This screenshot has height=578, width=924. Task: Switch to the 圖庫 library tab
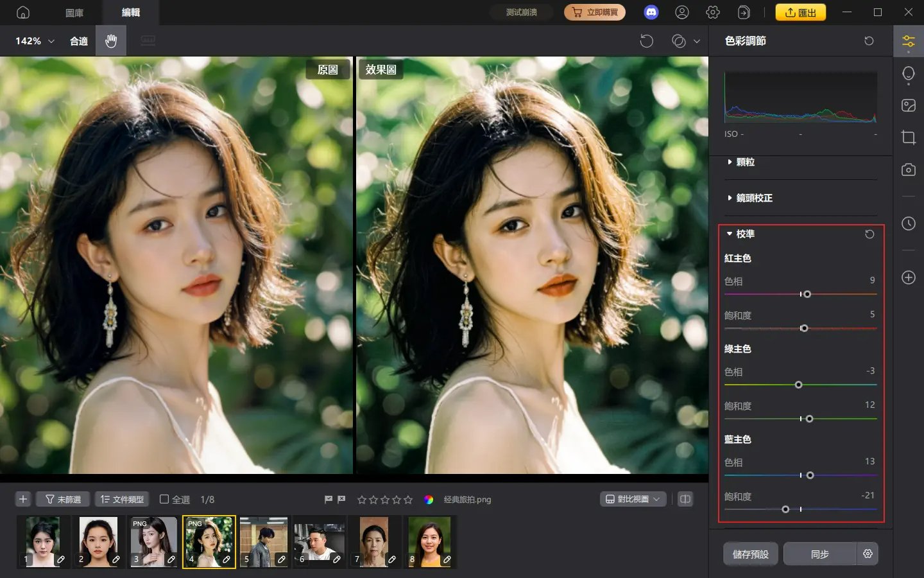coord(74,12)
